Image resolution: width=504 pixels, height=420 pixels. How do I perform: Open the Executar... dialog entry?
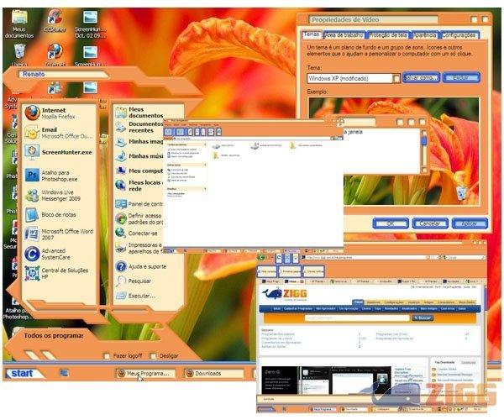tap(135, 296)
